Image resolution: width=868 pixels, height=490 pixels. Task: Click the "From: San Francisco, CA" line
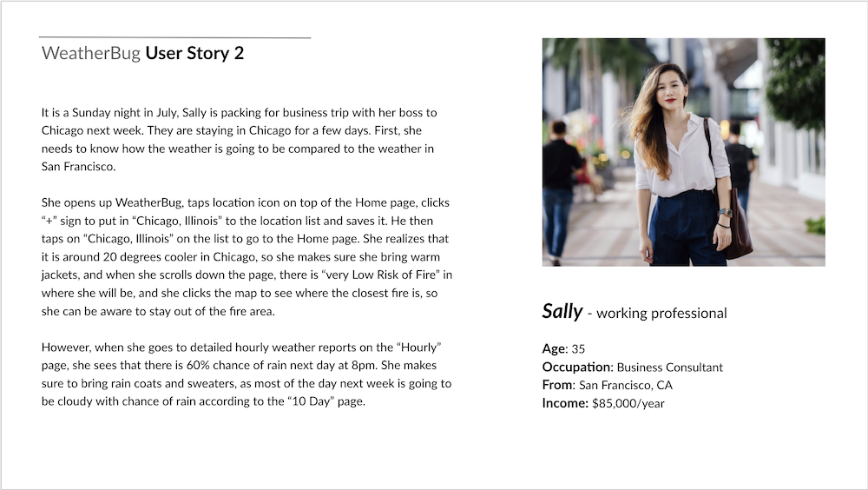(607, 385)
